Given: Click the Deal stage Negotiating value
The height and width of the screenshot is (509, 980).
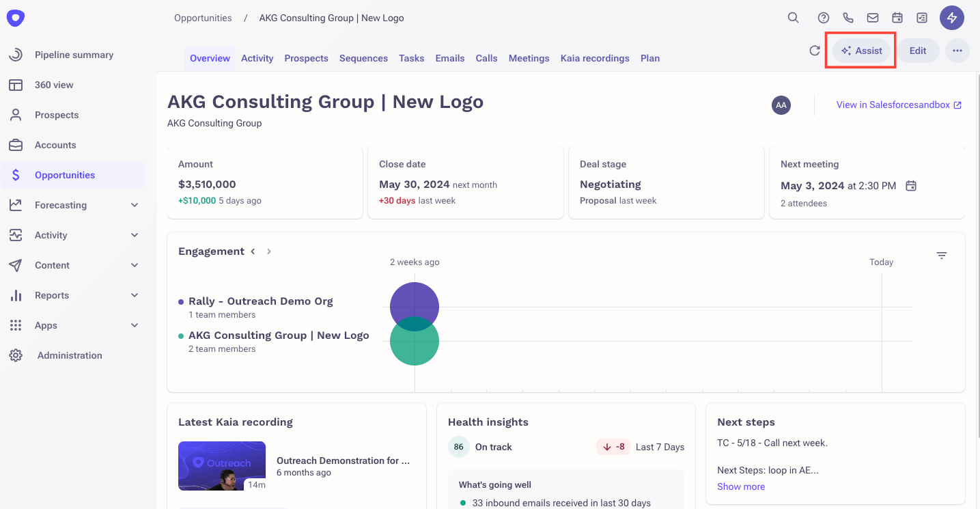Looking at the screenshot, I should pos(611,184).
